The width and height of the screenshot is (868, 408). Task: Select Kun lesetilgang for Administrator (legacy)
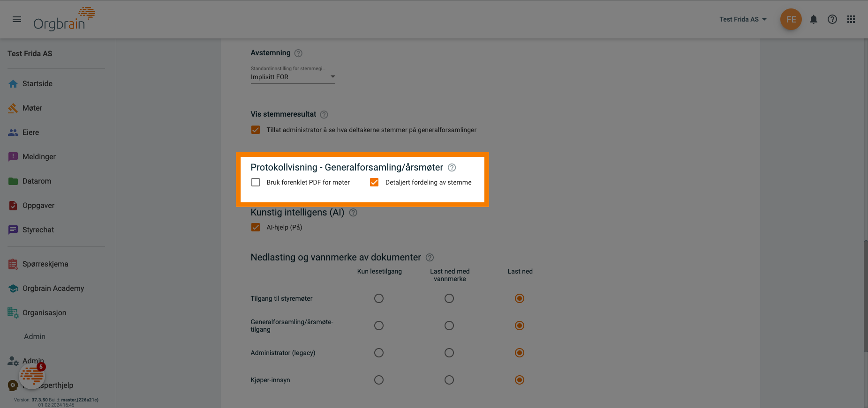(379, 353)
